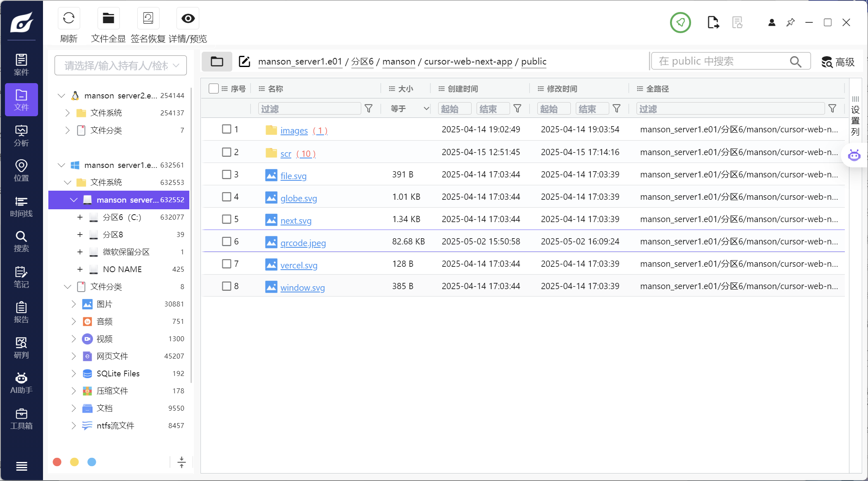Click the 签名恢复 signature recovery icon

pos(148,19)
